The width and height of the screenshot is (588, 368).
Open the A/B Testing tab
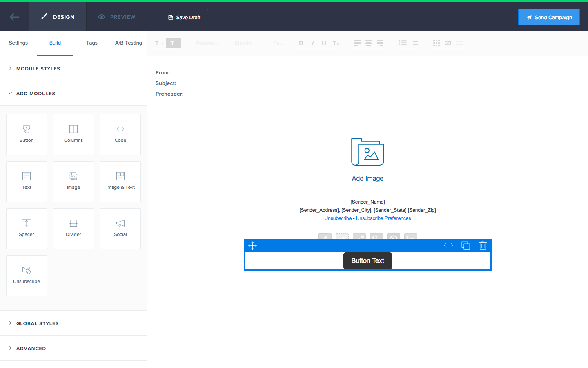point(128,43)
